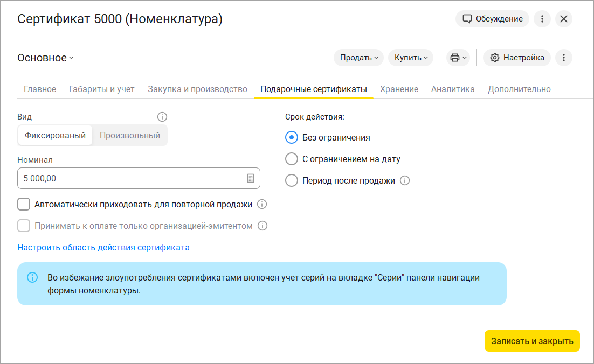The width and height of the screenshot is (594, 364).
Task: Click info icon for организацией-эмитентом option
Action: pos(263,226)
